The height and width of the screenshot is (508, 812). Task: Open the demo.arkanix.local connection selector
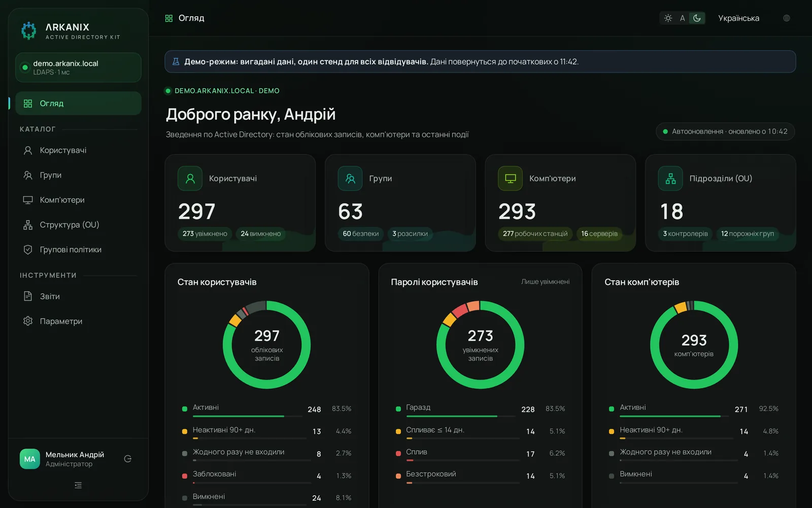pos(78,68)
